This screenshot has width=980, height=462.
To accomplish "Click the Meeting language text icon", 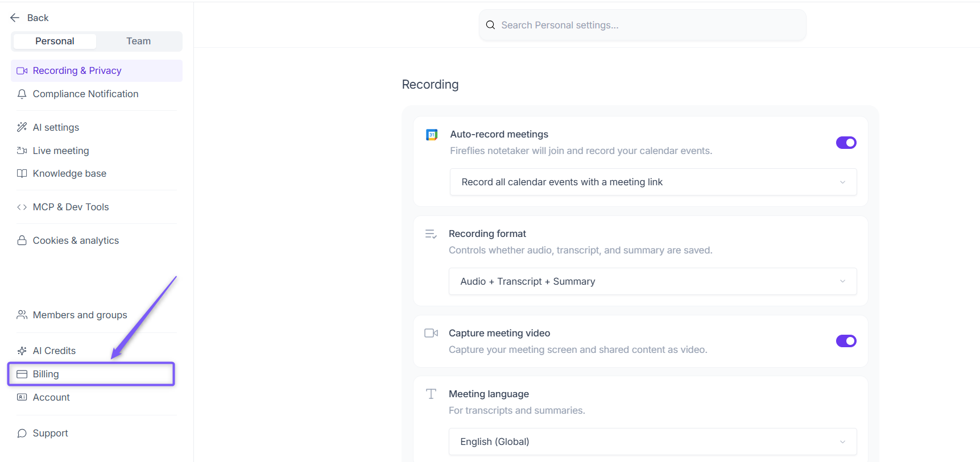I will pyautogui.click(x=431, y=394).
